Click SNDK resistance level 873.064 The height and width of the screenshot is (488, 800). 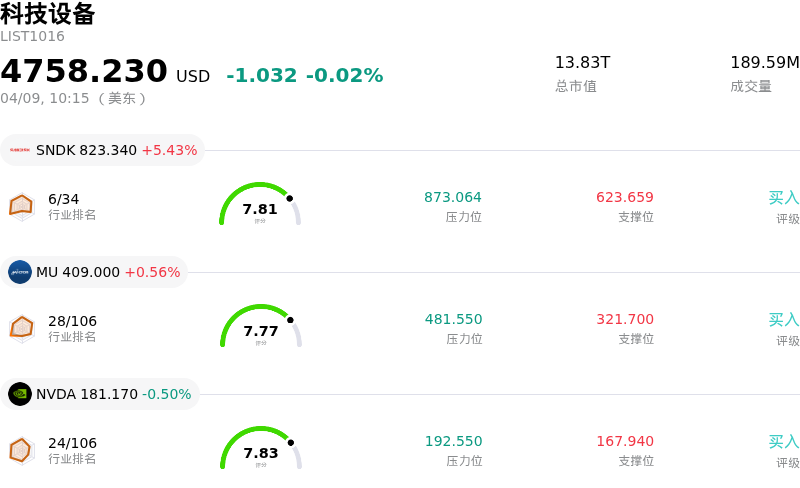tap(453, 197)
